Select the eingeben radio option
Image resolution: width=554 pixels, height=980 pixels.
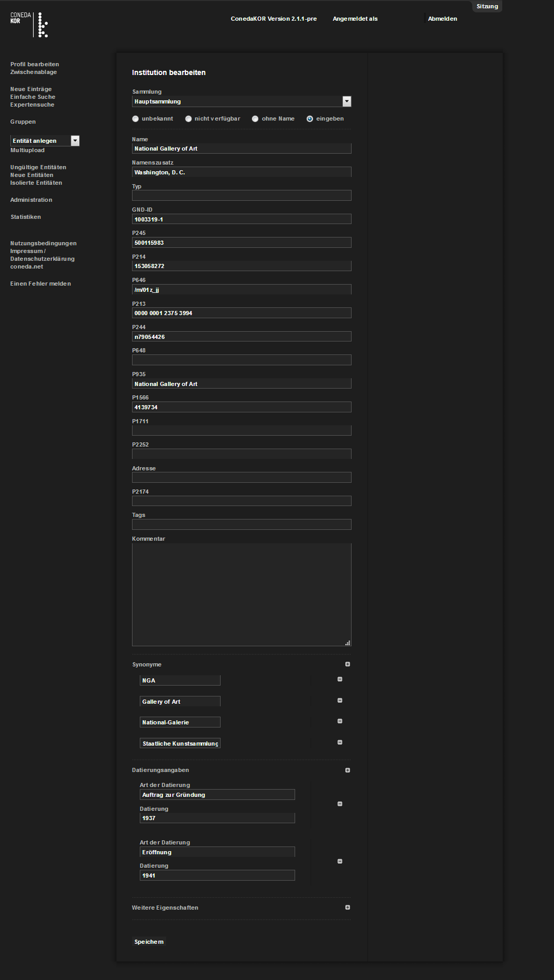click(x=310, y=119)
